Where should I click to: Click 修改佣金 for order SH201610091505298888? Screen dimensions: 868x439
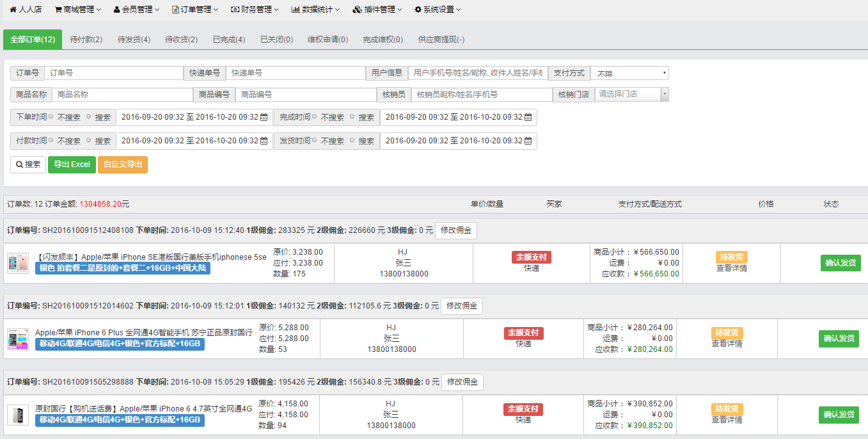[x=462, y=382]
